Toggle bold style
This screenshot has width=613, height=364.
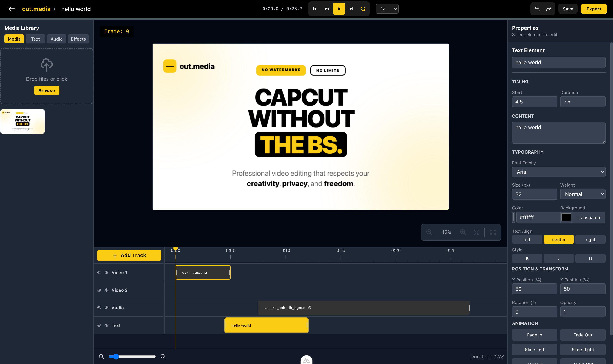pyautogui.click(x=527, y=259)
